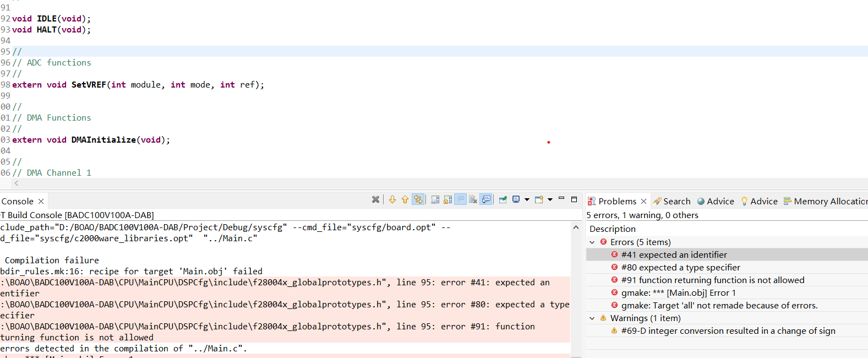Click the '// DMA Channel 1' comment
The height and width of the screenshot is (358, 868).
tap(52, 173)
